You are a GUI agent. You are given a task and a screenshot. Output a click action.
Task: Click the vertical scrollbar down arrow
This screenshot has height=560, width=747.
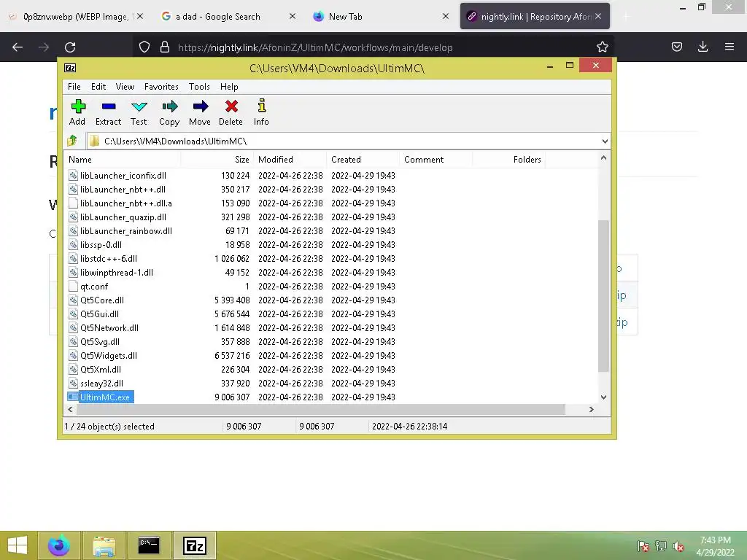(603, 397)
